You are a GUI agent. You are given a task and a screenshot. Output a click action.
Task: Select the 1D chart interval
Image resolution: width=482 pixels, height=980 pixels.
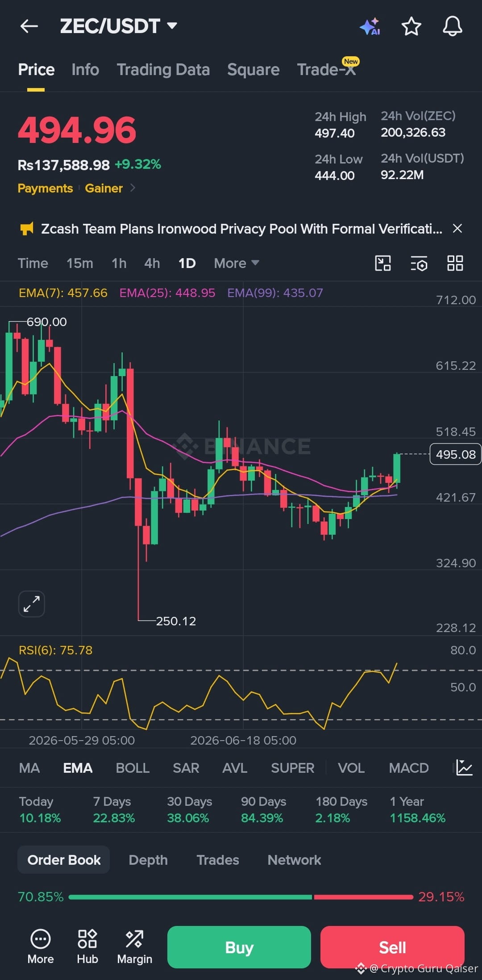pos(187,263)
